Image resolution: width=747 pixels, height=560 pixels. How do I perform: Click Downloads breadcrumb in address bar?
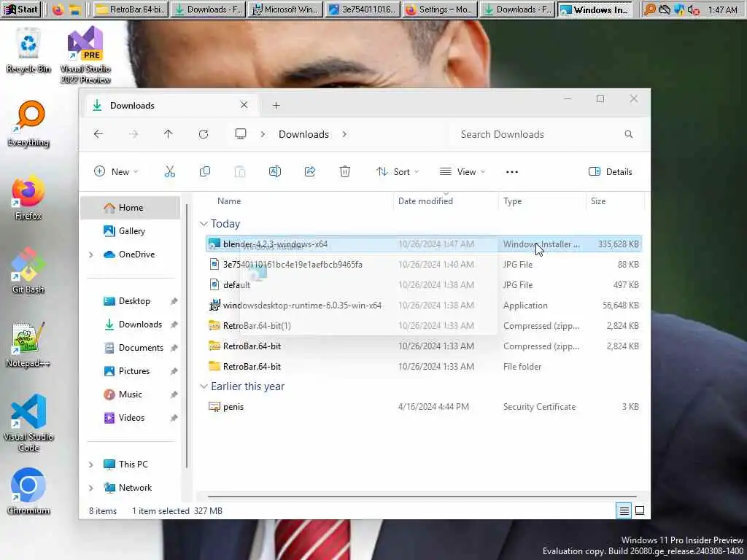coord(304,134)
